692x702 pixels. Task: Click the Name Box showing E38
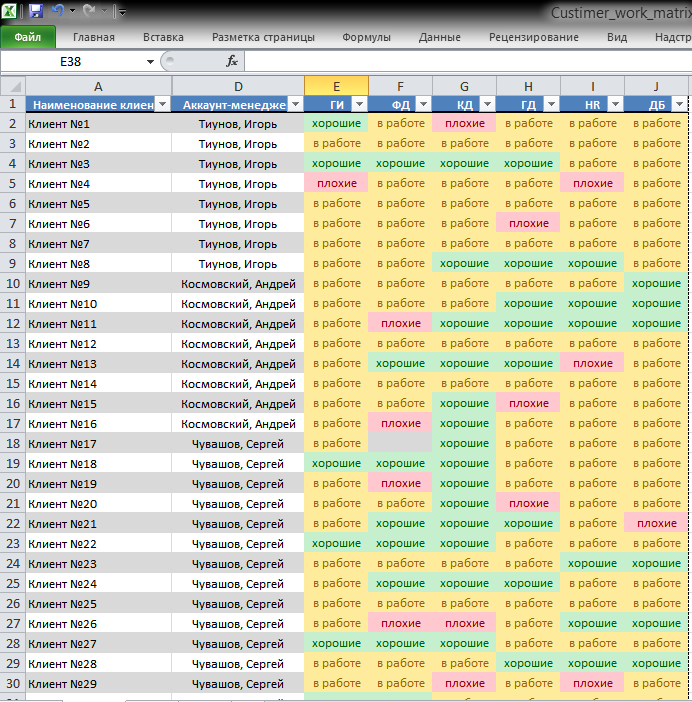coord(73,61)
